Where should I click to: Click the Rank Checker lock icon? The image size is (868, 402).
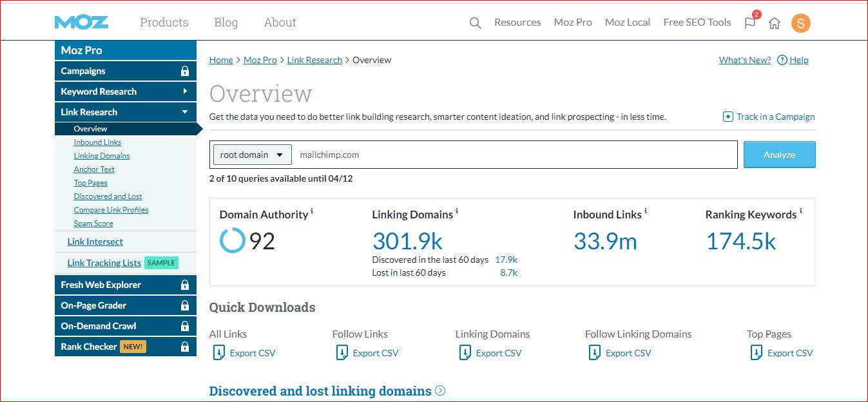point(185,347)
